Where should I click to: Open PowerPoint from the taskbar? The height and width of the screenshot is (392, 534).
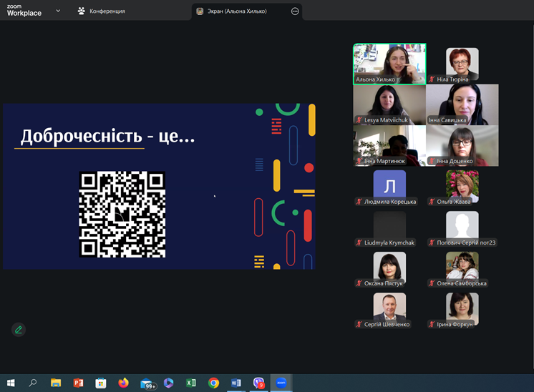[x=78, y=383]
